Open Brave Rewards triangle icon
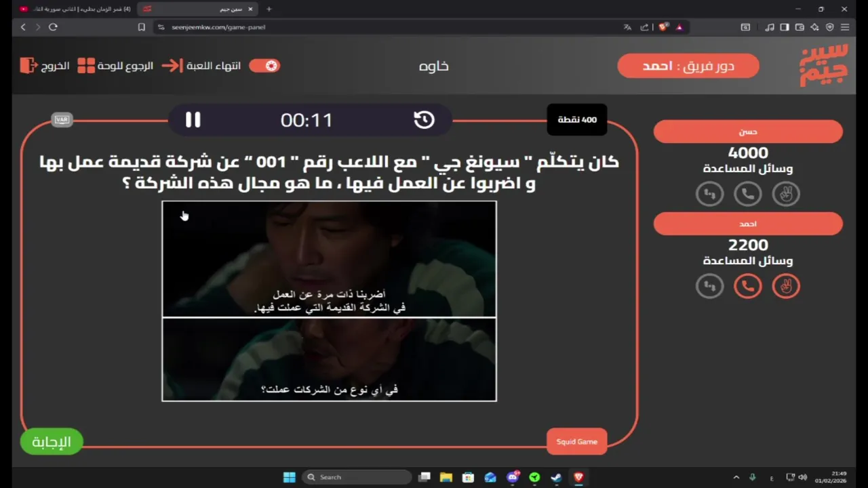Viewport: 868px width, 488px height. 679,27
